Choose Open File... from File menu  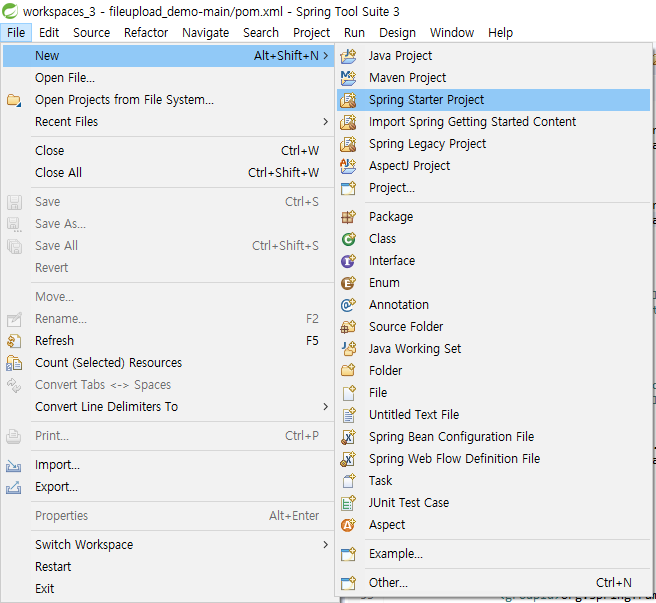tap(168, 78)
